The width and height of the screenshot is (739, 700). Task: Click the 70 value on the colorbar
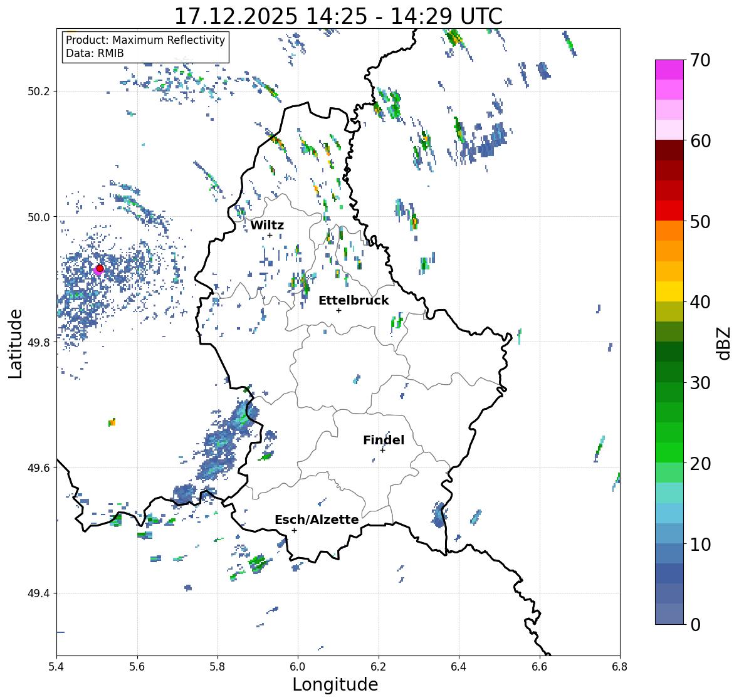click(700, 60)
